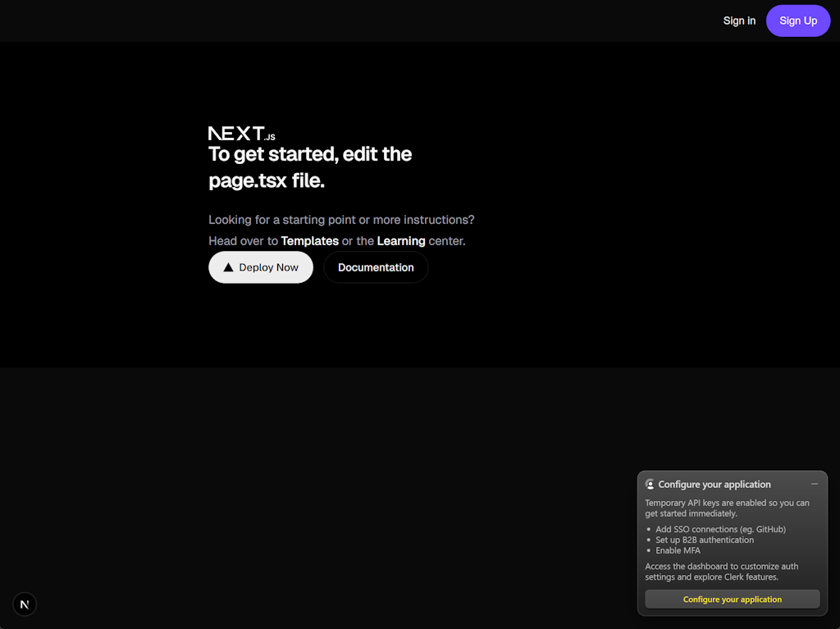
Task: Click the Templates link
Action: point(309,240)
